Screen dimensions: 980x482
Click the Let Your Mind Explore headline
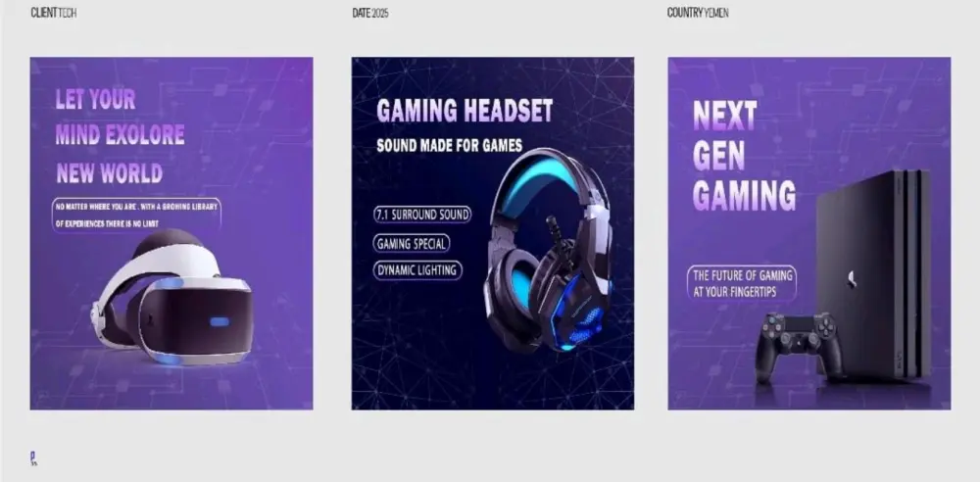(x=120, y=135)
